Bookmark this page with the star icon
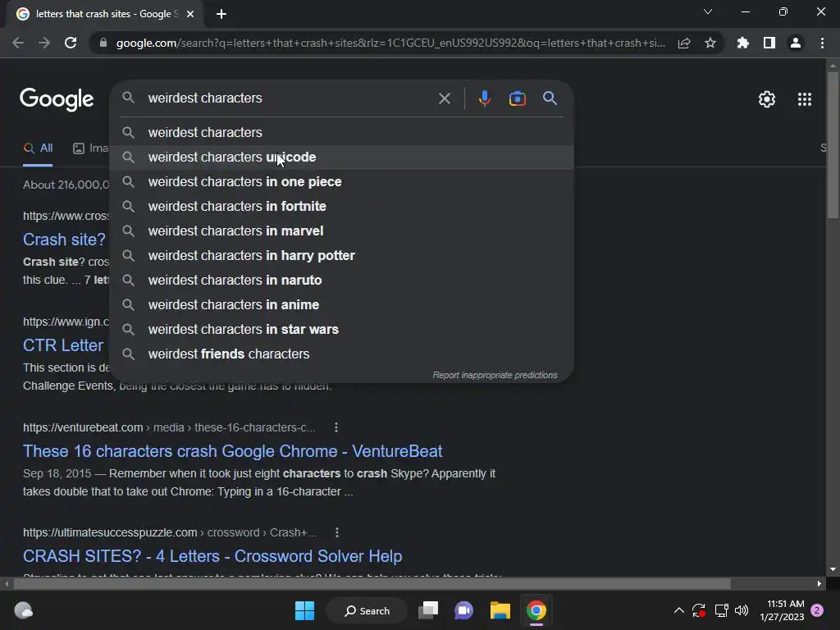 (710, 43)
